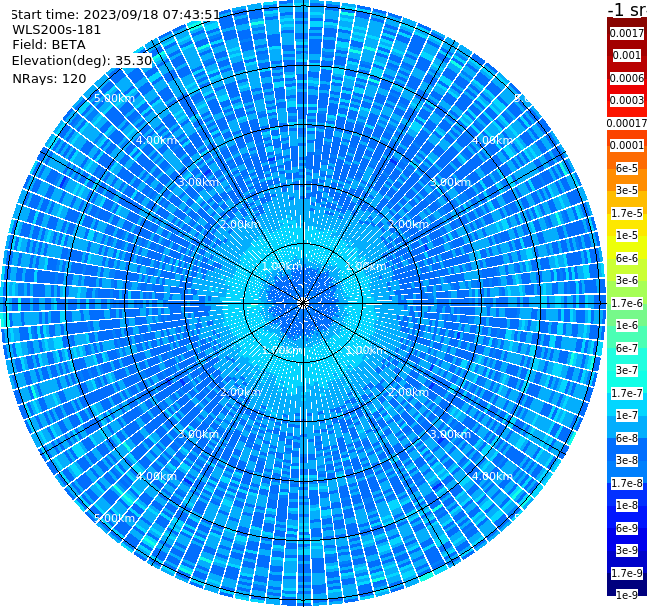
Task: Select the '1e-7' colorbar tick label
Action: pos(627,415)
